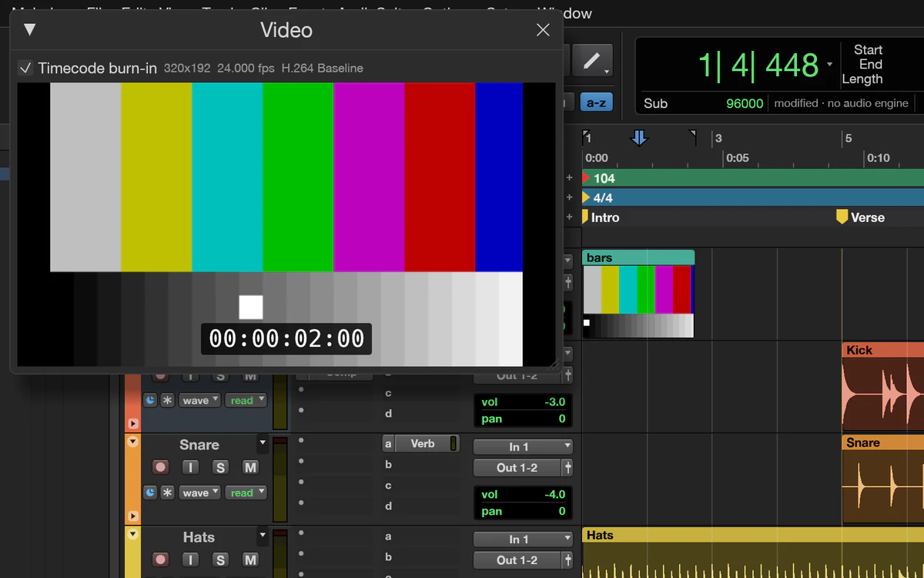Click the blue playhead arrows in ruler
The width and height of the screenshot is (924, 578).
639,138
